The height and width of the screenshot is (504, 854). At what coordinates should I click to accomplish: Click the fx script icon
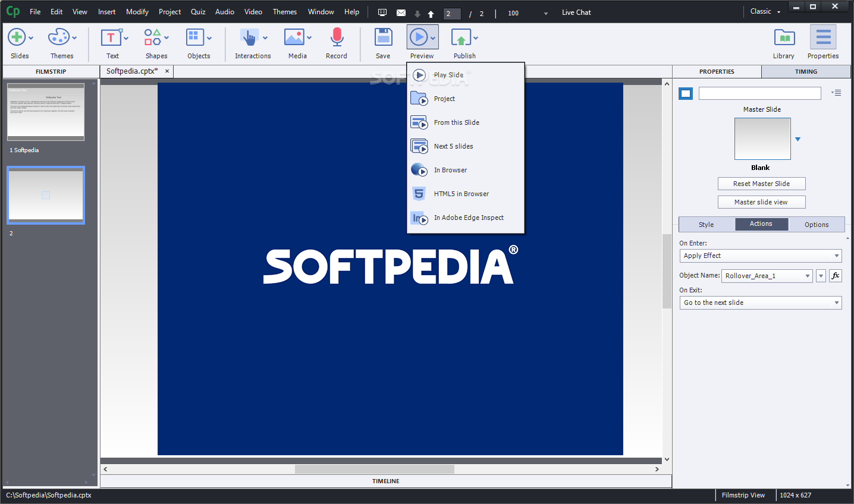click(836, 276)
